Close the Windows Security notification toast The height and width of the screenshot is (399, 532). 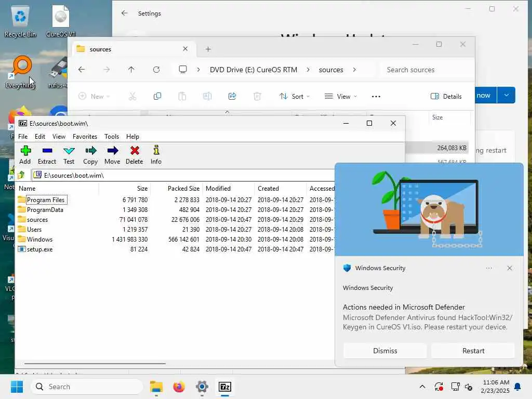(510, 268)
